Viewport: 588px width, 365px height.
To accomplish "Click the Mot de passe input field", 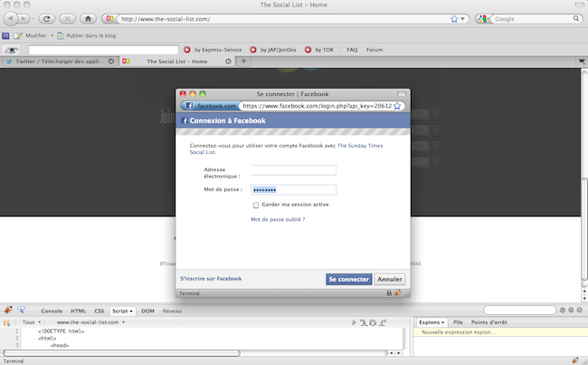I will 293,189.
